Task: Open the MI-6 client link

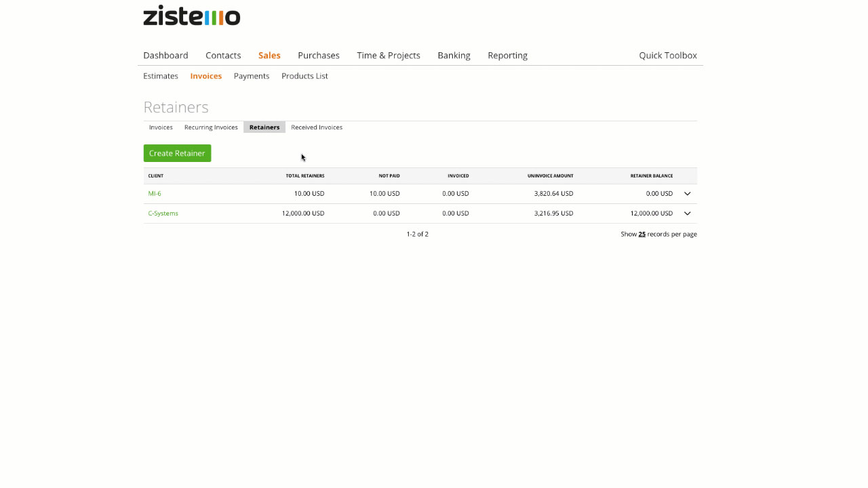Action: (155, 194)
